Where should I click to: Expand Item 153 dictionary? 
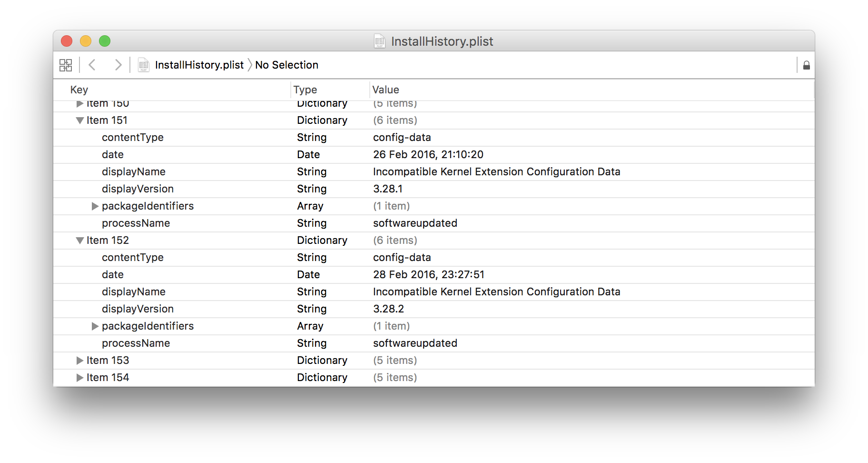(80, 361)
